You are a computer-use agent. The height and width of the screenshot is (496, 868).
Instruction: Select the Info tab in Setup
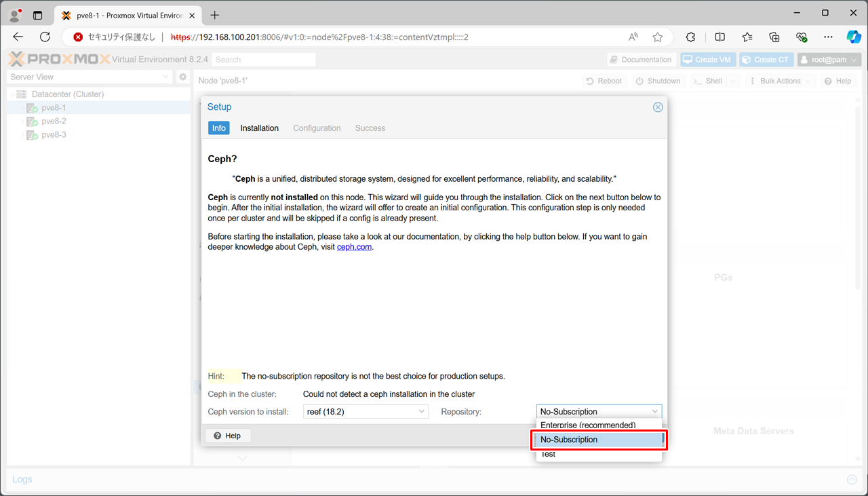pyautogui.click(x=218, y=128)
